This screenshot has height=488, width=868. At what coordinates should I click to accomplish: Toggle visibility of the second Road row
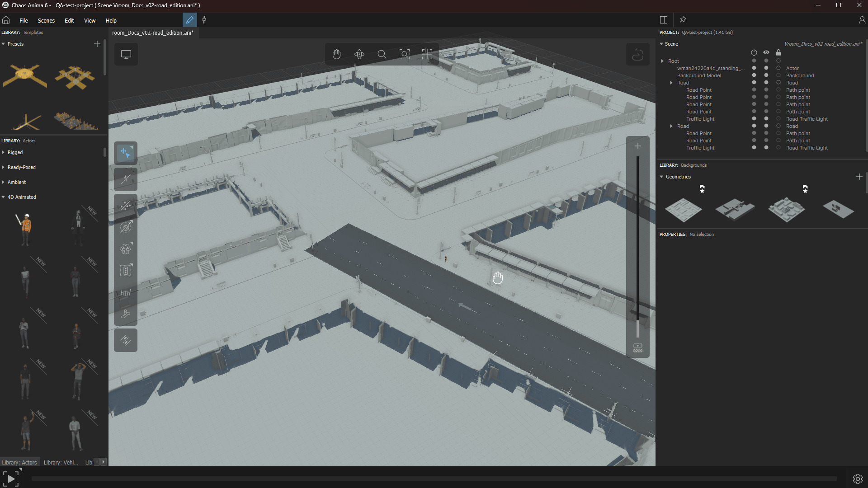(766, 126)
